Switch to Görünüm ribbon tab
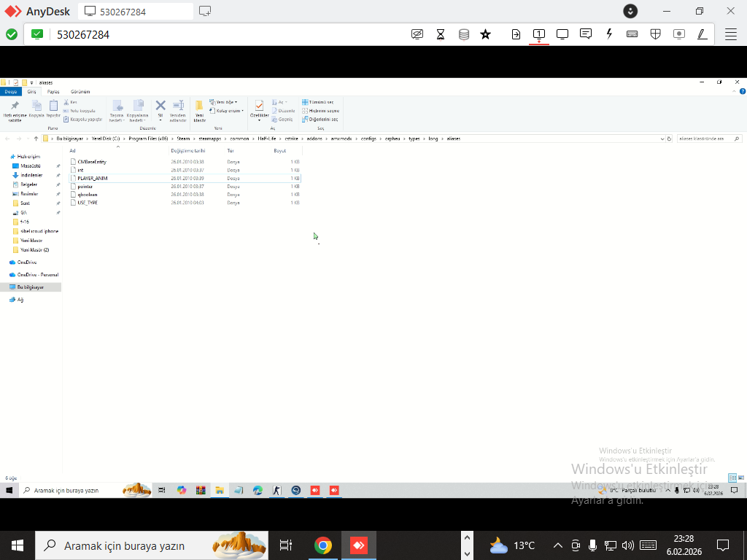The image size is (747, 560). coord(80,91)
